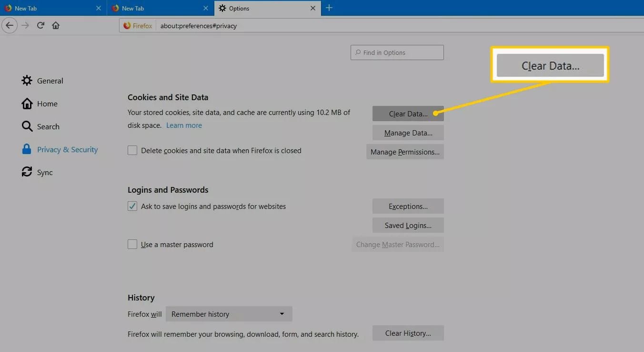Open the Saved Logins button

(x=408, y=226)
